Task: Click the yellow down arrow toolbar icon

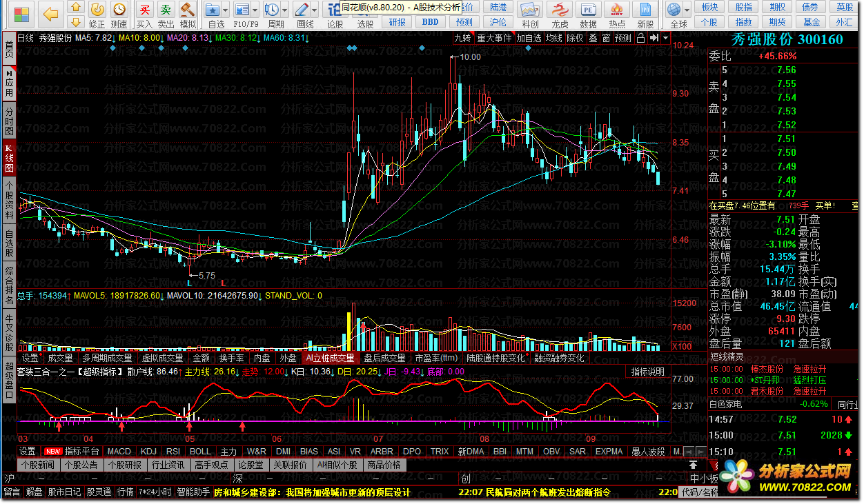Action: 76,21
